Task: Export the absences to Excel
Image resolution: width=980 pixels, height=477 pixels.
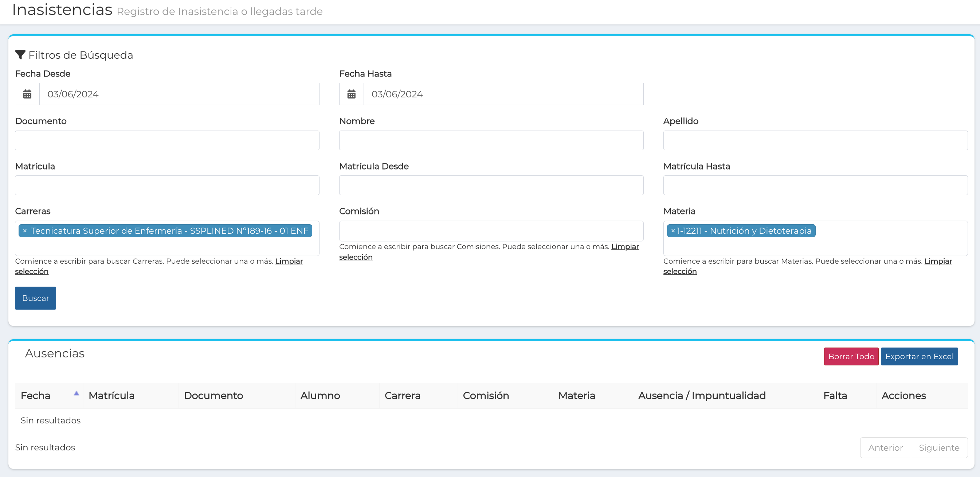Action: (x=919, y=356)
